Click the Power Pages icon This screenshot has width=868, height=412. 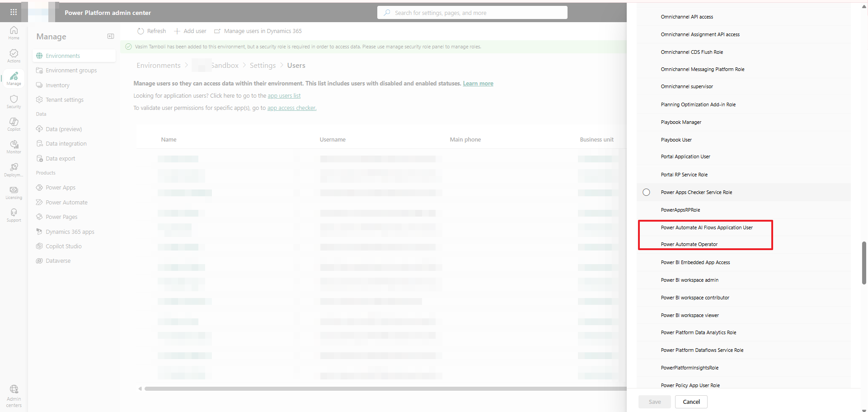coord(39,217)
